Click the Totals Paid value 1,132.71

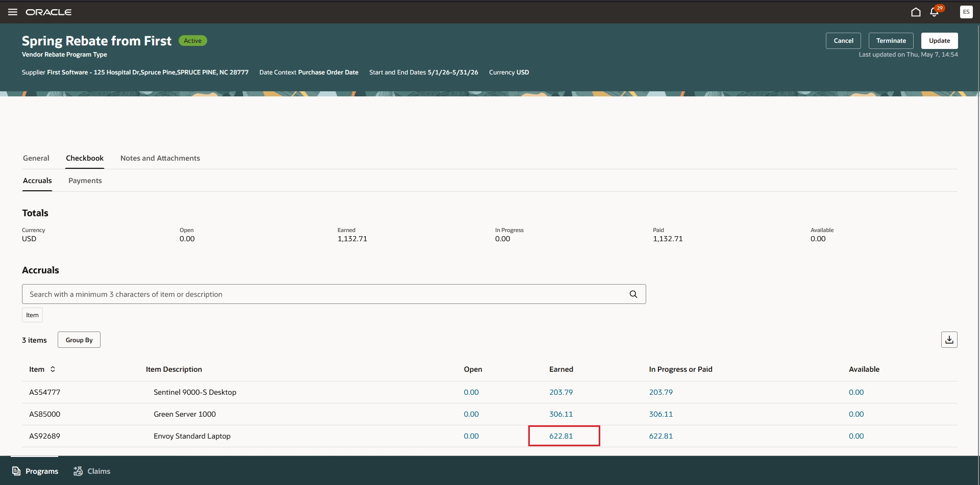668,239
